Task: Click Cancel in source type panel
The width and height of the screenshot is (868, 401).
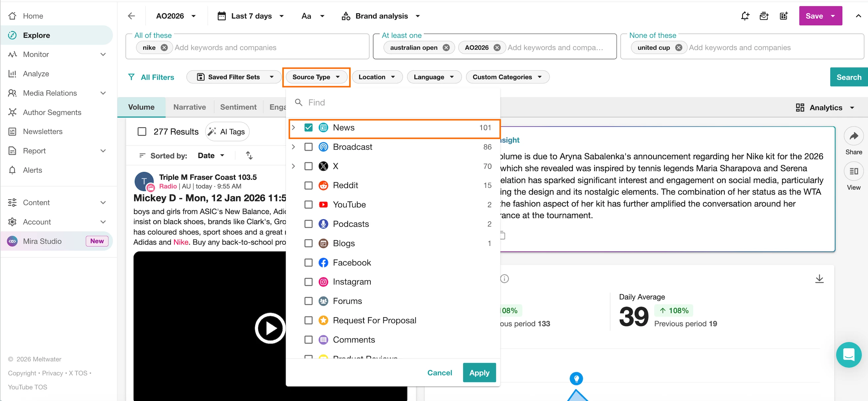Action: pyautogui.click(x=439, y=373)
